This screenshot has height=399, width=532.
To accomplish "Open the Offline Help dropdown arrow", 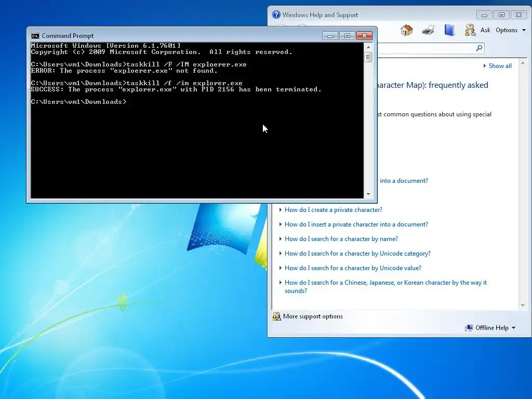I will point(513,328).
